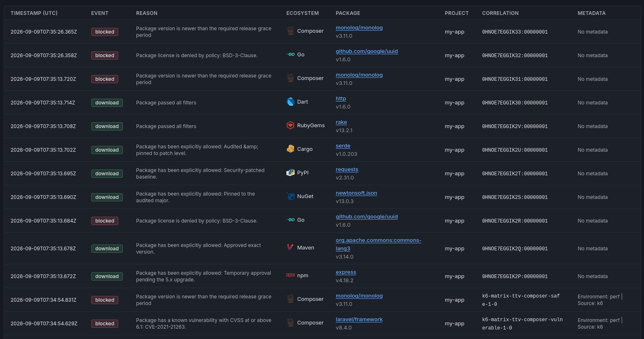Click the download badge in the http row

107,103
